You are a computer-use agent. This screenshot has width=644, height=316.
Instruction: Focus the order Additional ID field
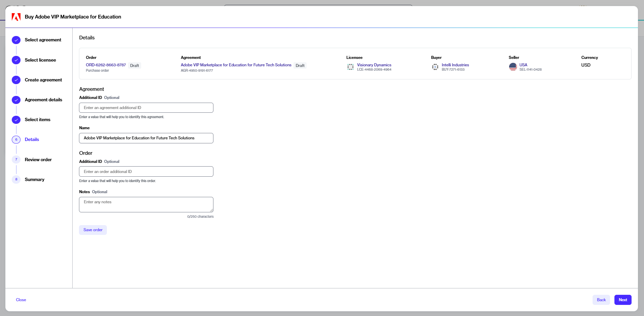(x=146, y=172)
